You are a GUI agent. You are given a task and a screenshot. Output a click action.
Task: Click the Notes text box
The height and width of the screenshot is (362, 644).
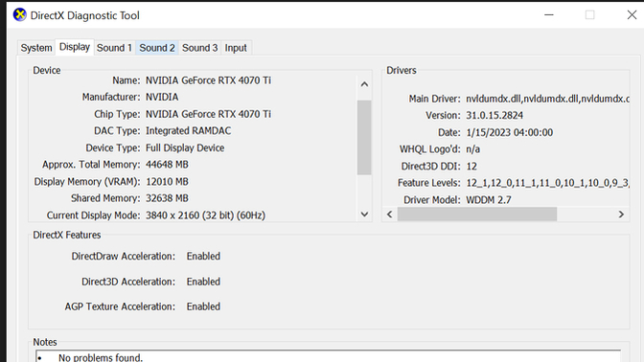(328, 356)
